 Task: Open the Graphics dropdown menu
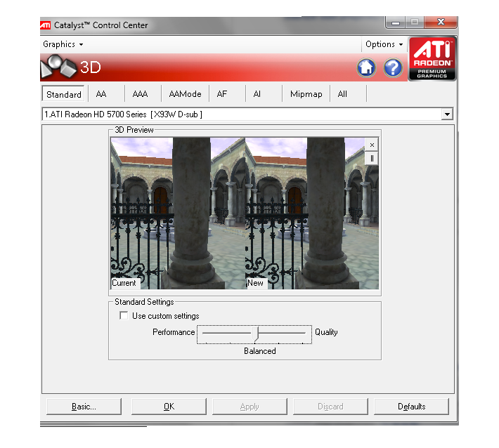coord(63,44)
